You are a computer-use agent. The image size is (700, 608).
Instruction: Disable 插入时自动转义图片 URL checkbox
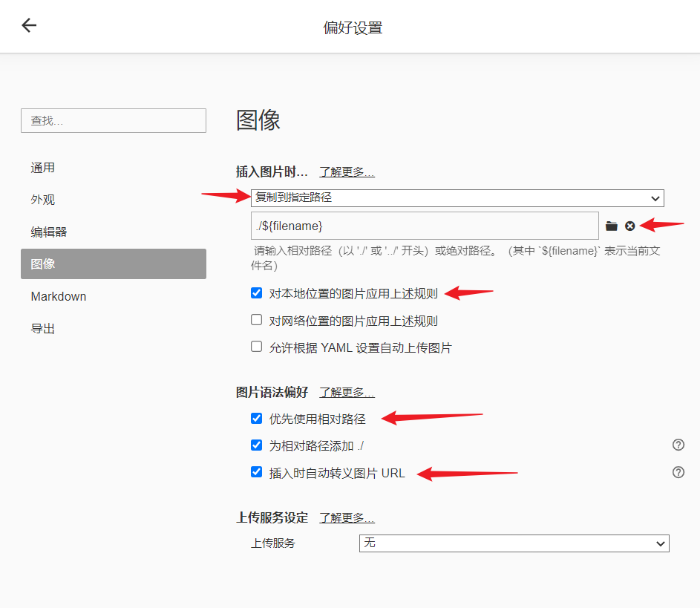click(257, 472)
